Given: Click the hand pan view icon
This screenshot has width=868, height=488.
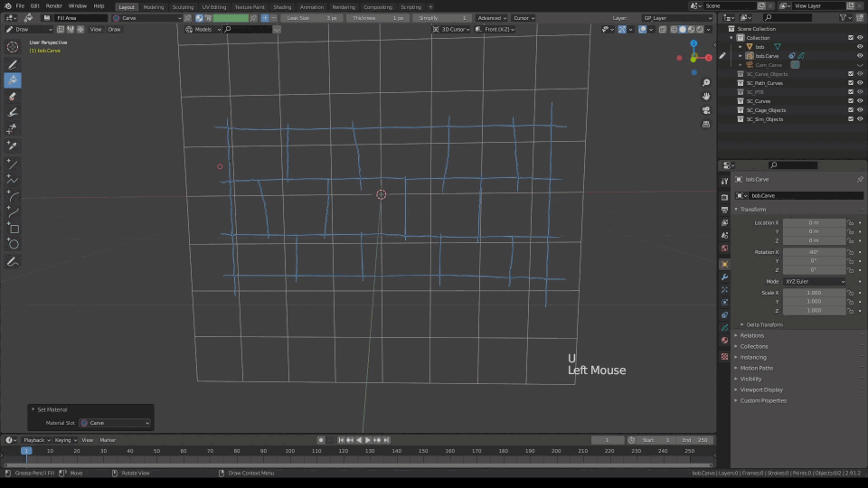Looking at the screenshot, I should (706, 96).
